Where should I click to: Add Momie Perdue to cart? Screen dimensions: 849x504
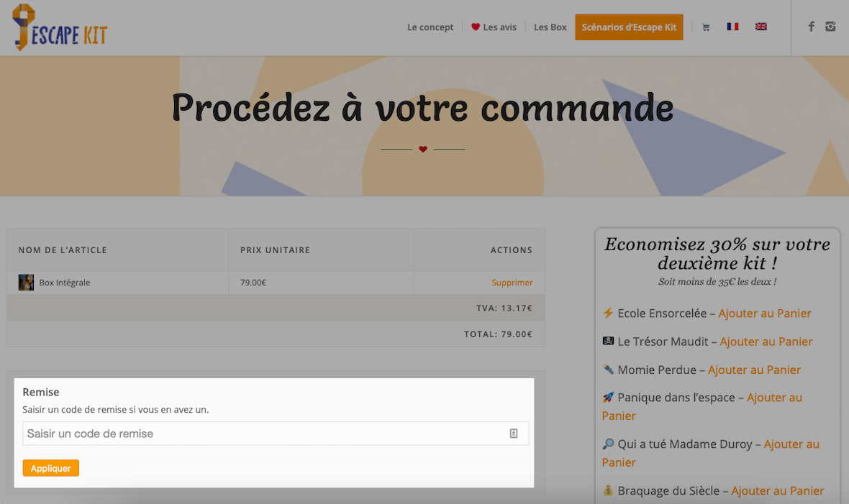pyautogui.click(x=754, y=370)
